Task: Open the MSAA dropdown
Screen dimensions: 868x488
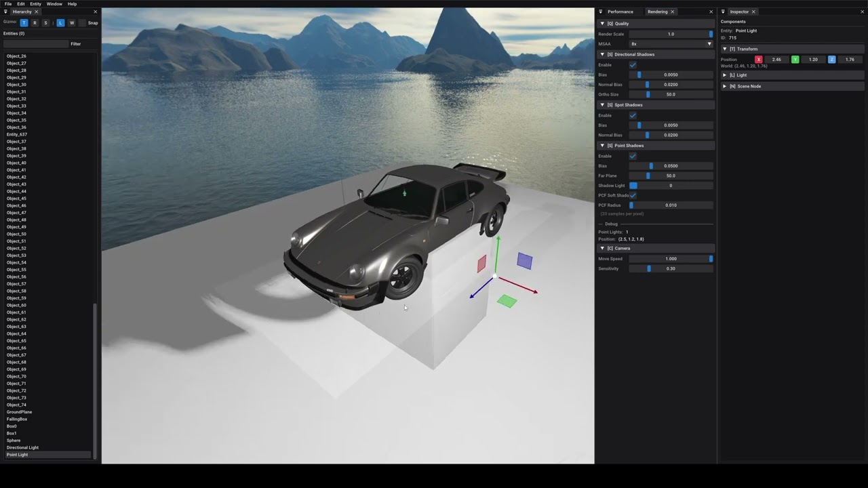Action: click(x=671, y=44)
